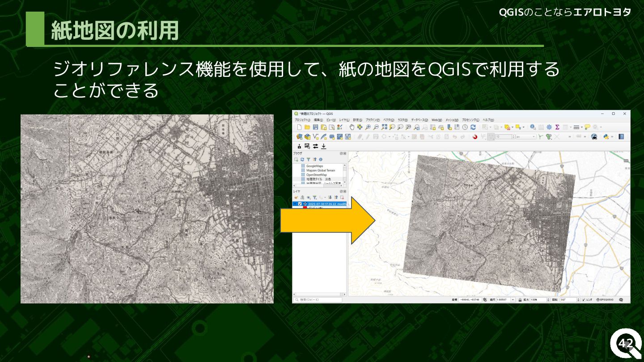Click the EPSG:6690 CRS button
Screen dimensions: 644x362
(x=605, y=300)
